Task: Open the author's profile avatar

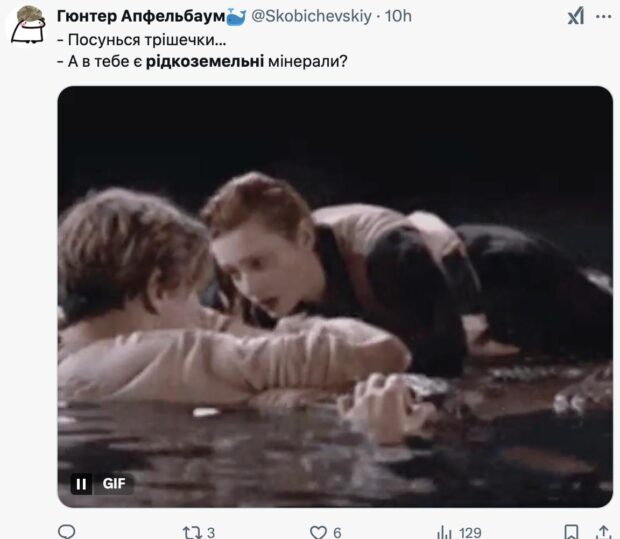Action: click(x=26, y=25)
